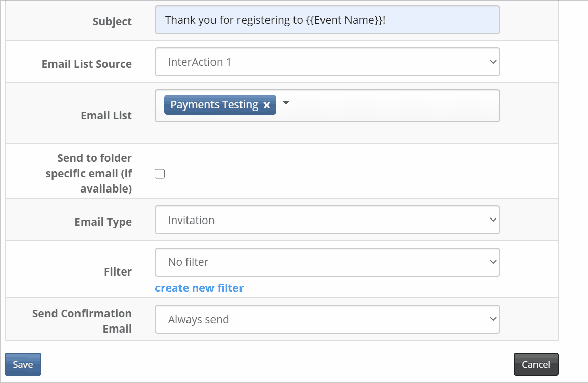Open the Invitation email type dropdown
This screenshot has height=383, width=588.
328,220
